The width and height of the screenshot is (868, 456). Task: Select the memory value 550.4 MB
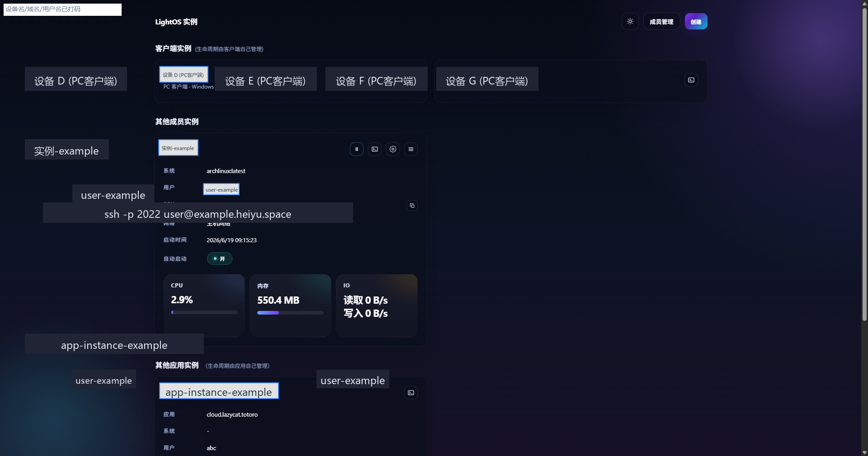(x=278, y=300)
